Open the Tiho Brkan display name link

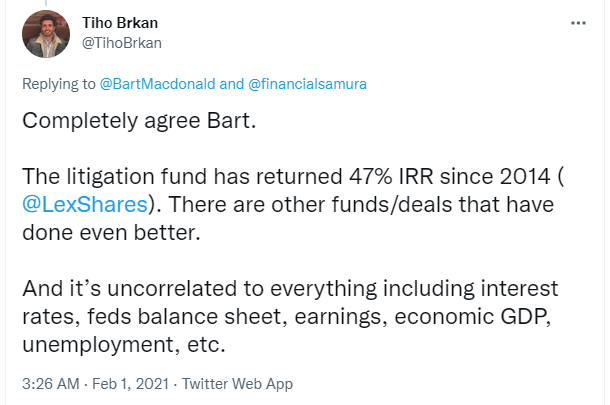[x=121, y=23]
